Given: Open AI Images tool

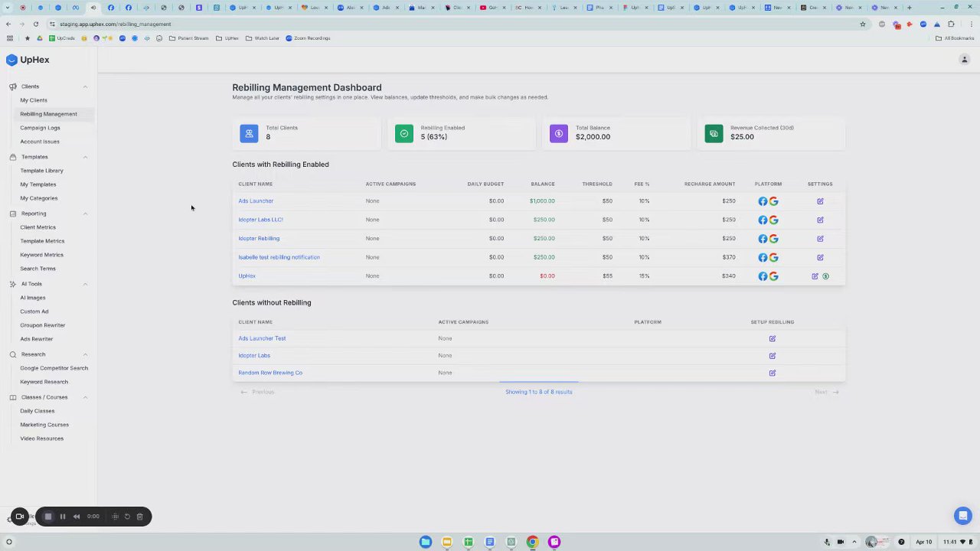Looking at the screenshot, I should [x=32, y=298].
